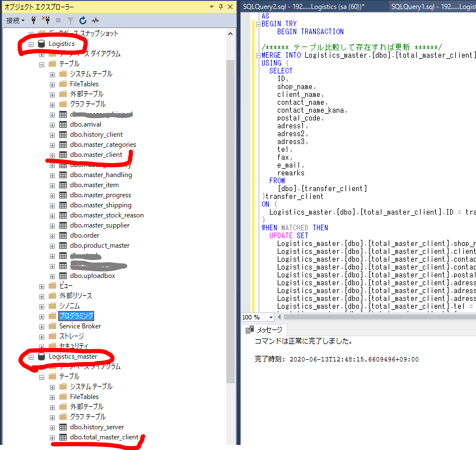
Task: Click the UPDATE keyword in the query
Action: point(281,236)
